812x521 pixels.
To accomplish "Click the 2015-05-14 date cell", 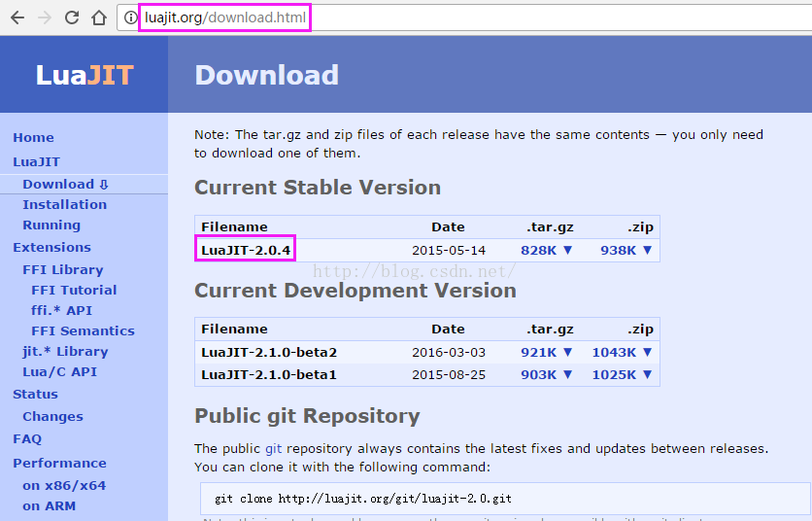I will (x=449, y=250).
